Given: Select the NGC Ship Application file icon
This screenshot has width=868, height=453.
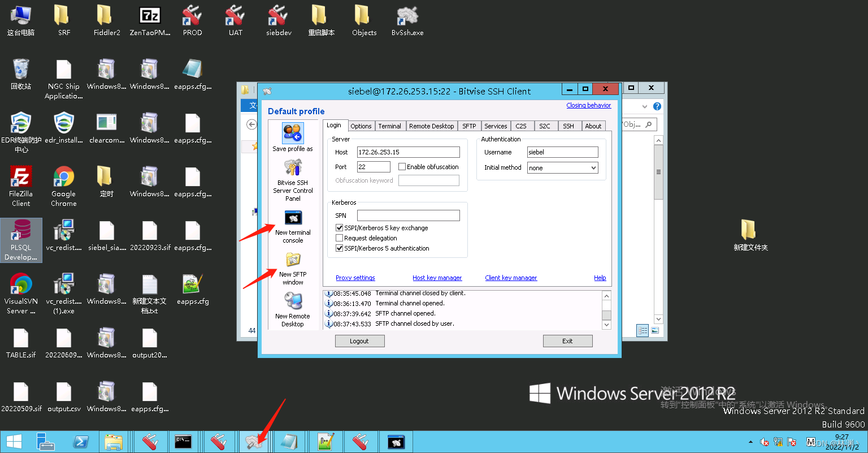Looking at the screenshot, I should click(x=64, y=79).
